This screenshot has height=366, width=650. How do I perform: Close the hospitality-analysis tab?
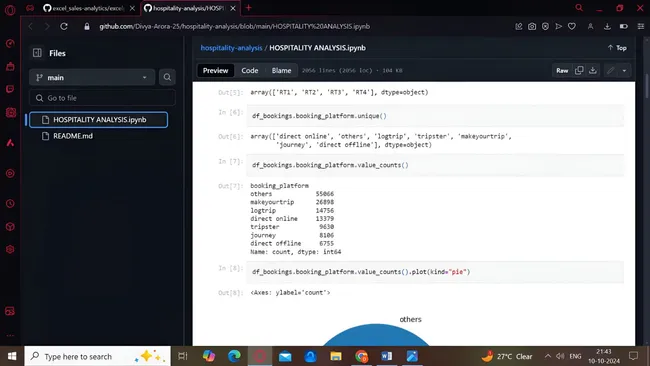coord(233,8)
